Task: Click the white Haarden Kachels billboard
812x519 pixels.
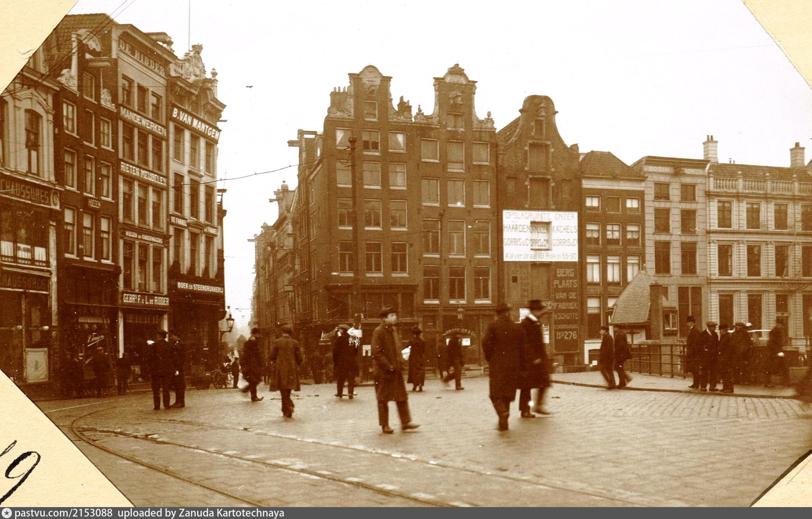Action: (x=540, y=236)
